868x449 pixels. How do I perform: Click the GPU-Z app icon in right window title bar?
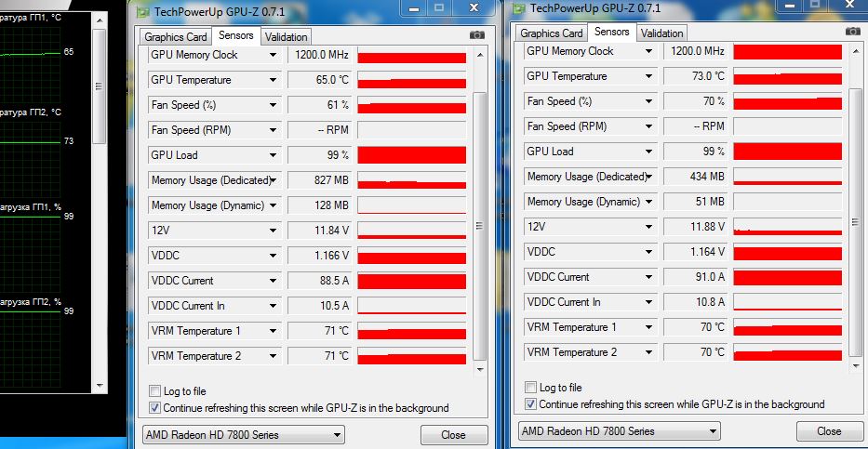(519, 7)
